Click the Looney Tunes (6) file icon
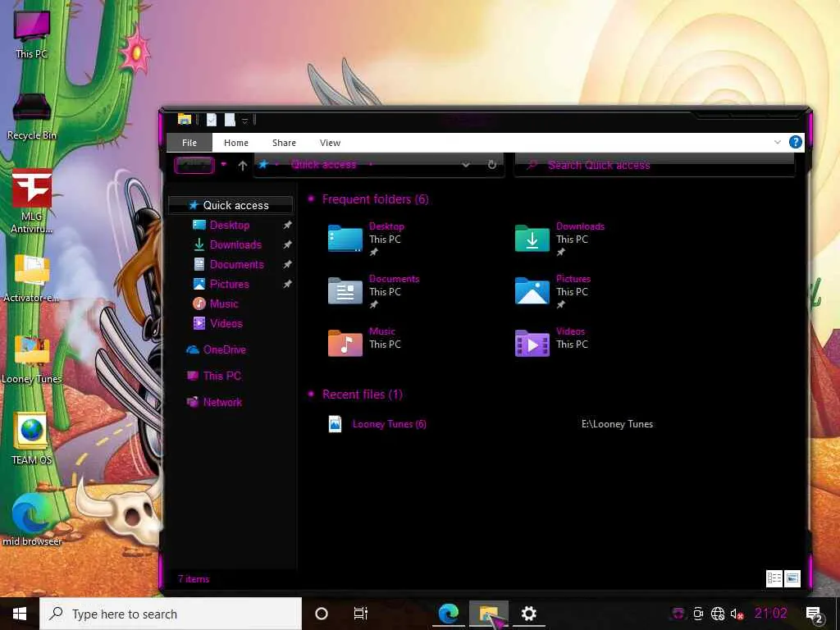The width and height of the screenshot is (840, 630). [335, 424]
